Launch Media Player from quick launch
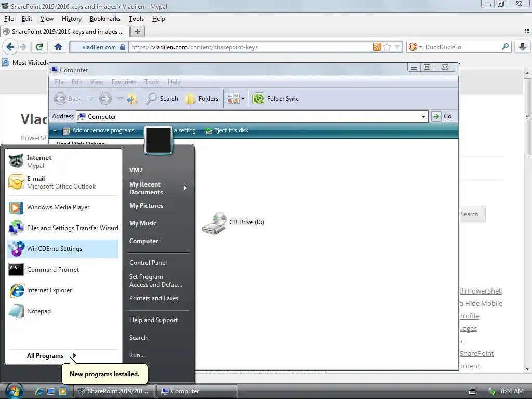The width and height of the screenshot is (532, 399). [x=63, y=391]
